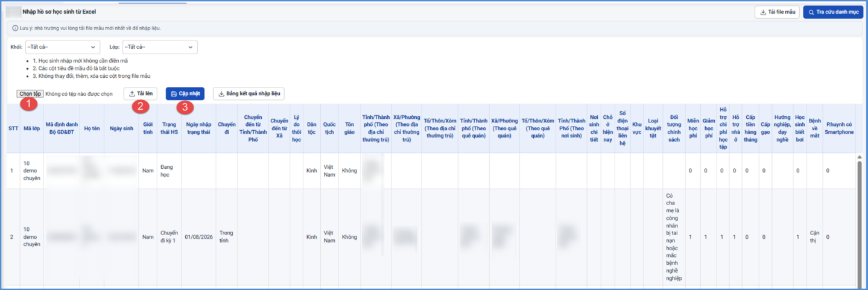Click info icon beside Lưu ý note

click(x=15, y=28)
